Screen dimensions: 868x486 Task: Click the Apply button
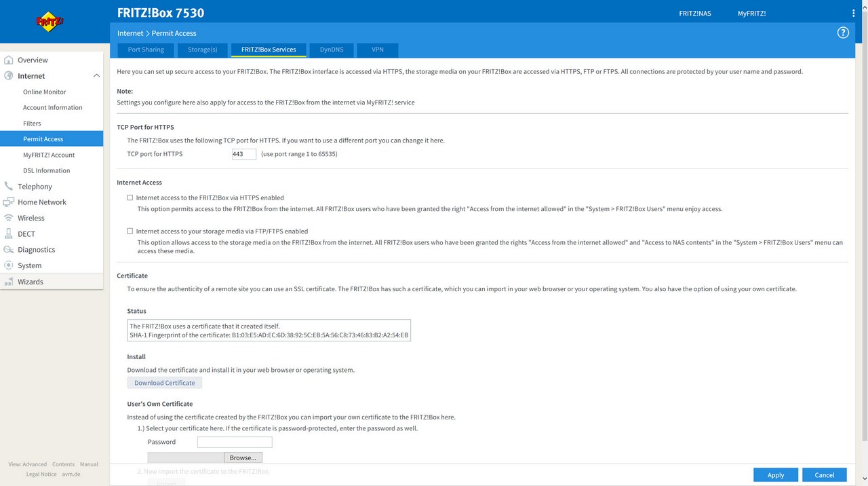click(776, 475)
